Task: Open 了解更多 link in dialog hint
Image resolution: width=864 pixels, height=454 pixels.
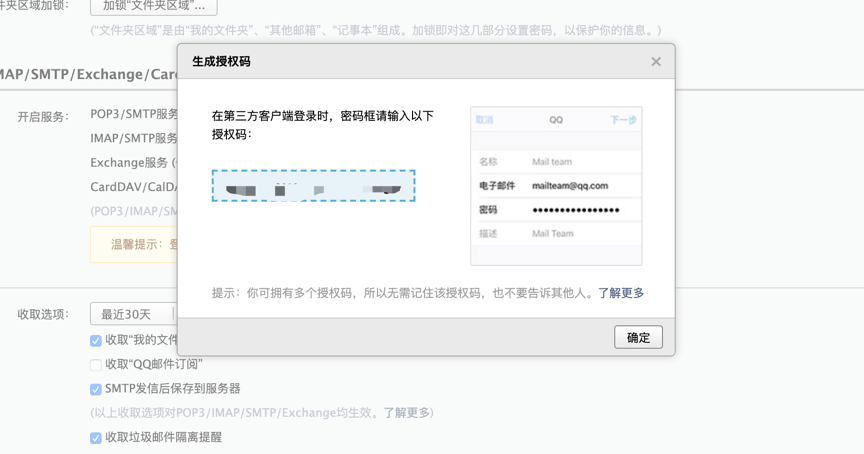Action: coord(621,293)
